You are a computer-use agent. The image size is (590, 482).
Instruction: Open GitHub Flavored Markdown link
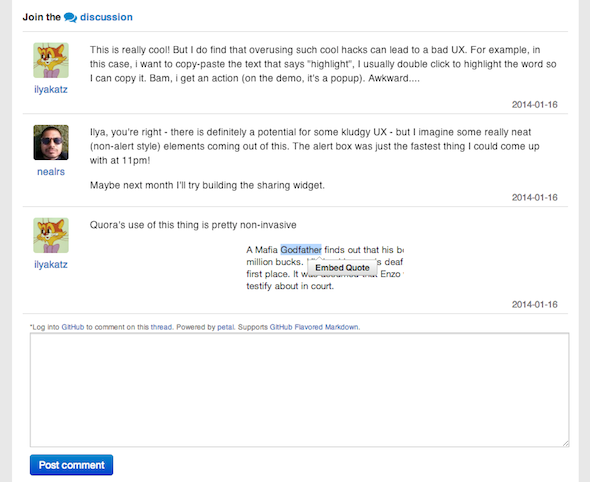[x=314, y=327]
